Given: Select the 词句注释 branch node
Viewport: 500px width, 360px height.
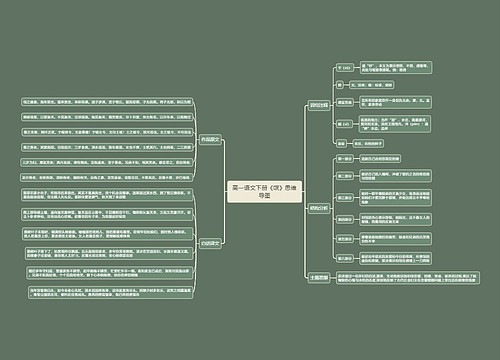Looking at the screenshot, I should point(319,106).
